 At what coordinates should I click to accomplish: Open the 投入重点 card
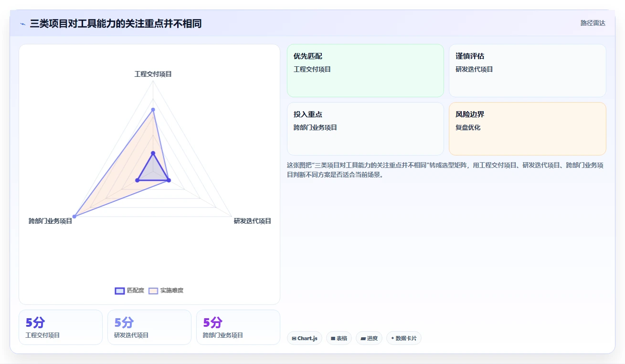point(365,129)
